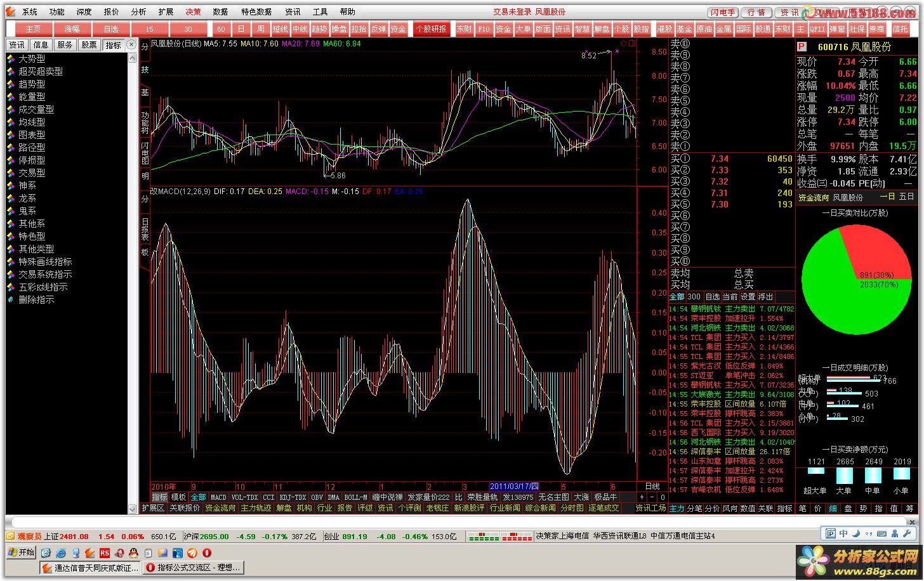Click the Opera quick launch icon
924x581 pixels.
206,553
